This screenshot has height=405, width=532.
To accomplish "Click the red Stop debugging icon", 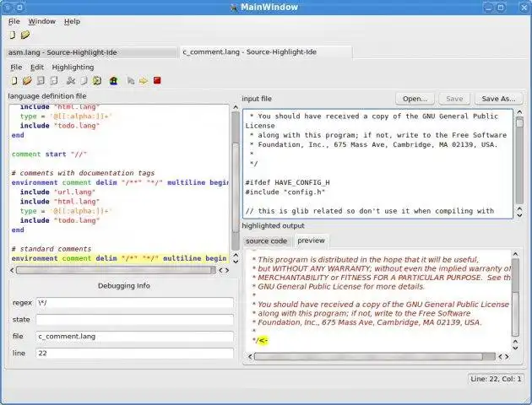I will pyautogui.click(x=157, y=80).
